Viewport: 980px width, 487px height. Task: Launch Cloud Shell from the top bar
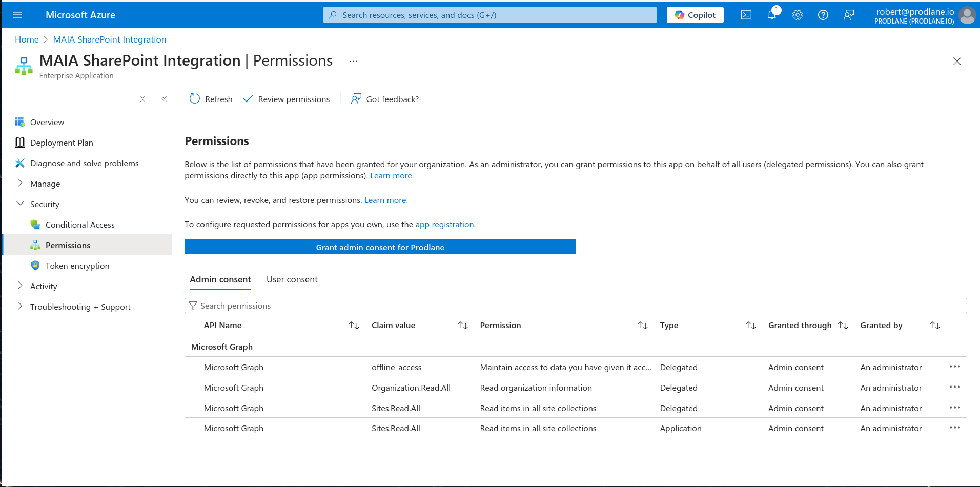(746, 15)
